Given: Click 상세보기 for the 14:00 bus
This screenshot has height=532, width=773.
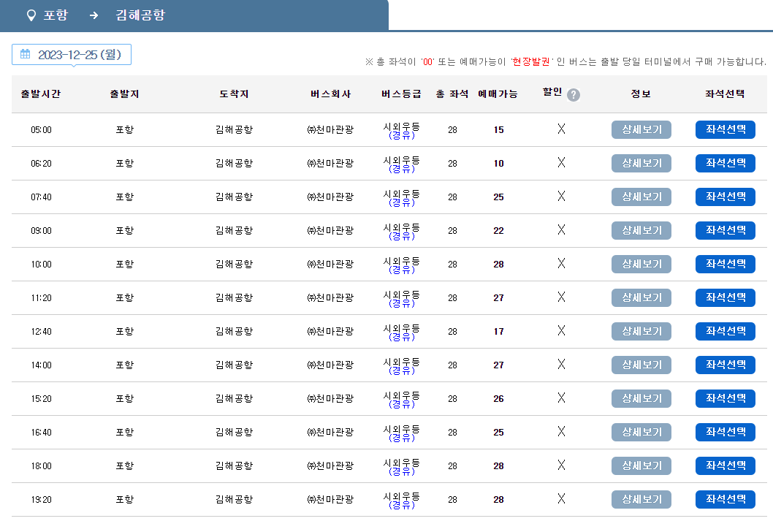Looking at the screenshot, I should [641, 365].
